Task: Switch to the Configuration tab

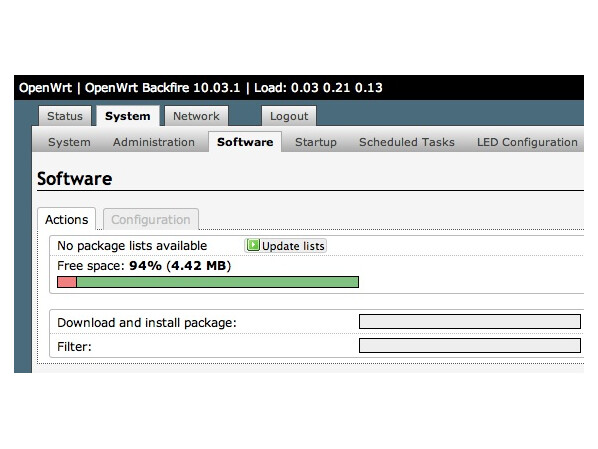Action: point(151,219)
